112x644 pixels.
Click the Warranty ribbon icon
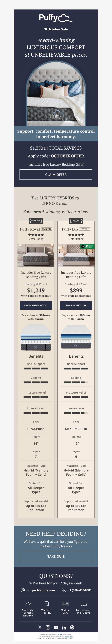pos(46,604)
